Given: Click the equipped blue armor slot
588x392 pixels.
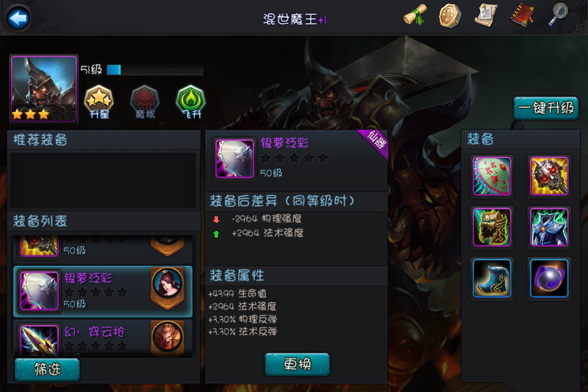Looking at the screenshot, I should [549, 227].
